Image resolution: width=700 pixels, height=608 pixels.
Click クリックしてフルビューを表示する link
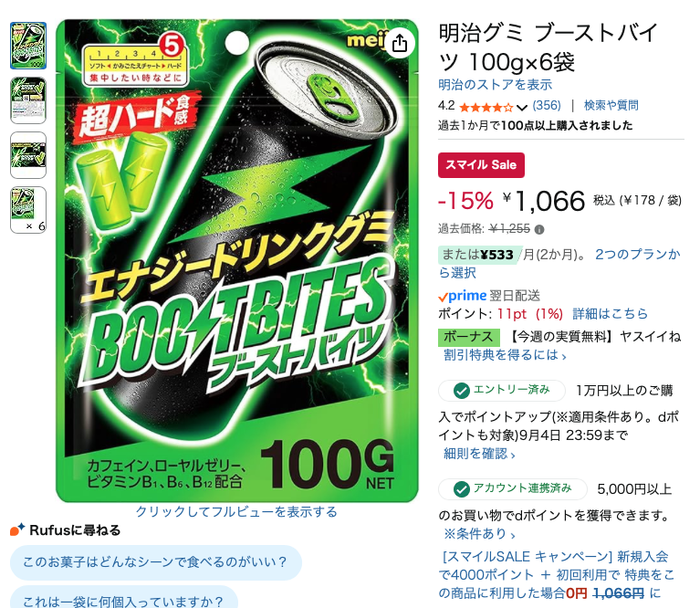tap(236, 511)
